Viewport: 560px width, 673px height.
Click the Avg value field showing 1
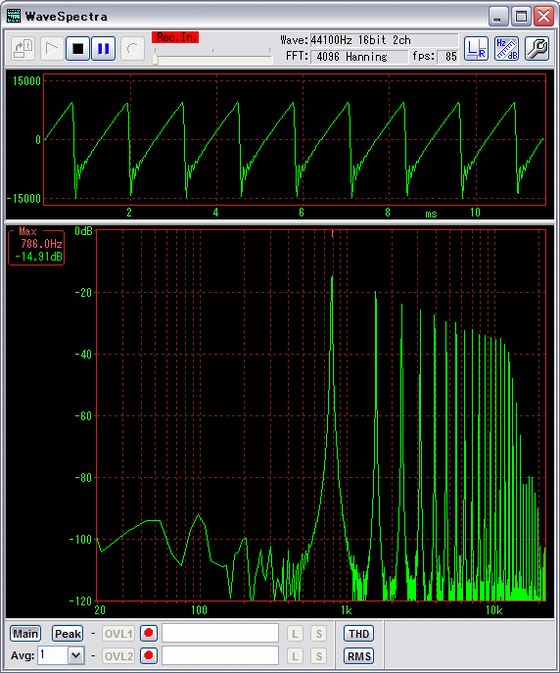click(53, 655)
